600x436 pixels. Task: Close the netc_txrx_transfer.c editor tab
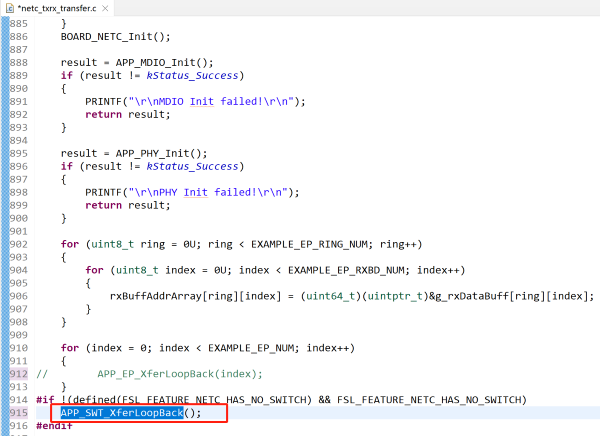point(105,9)
